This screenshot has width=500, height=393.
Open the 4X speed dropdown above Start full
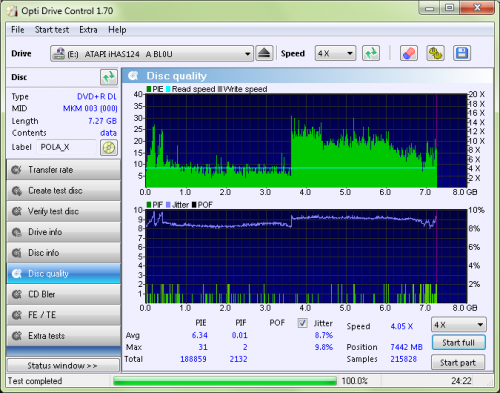(x=459, y=325)
